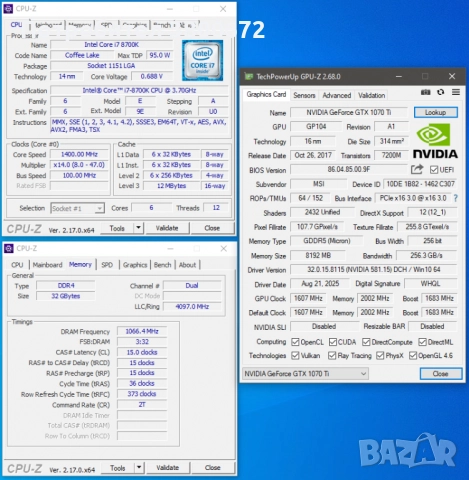Click the Release Date value Oct 26, 2017

(313, 155)
